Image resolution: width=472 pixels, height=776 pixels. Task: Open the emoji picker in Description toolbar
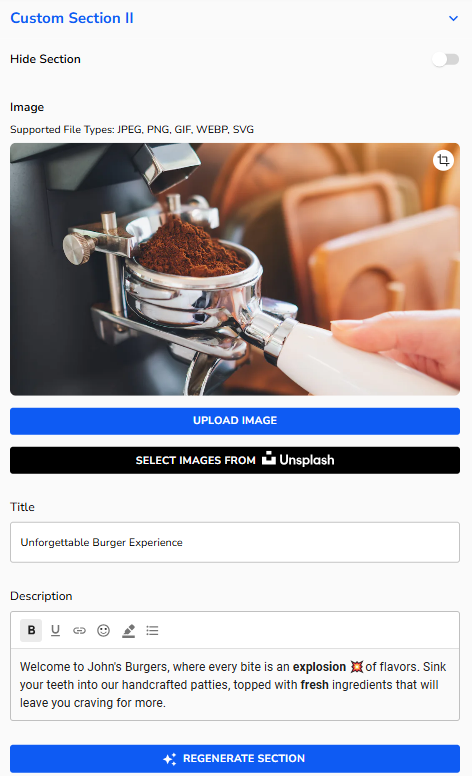[x=103, y=630]
